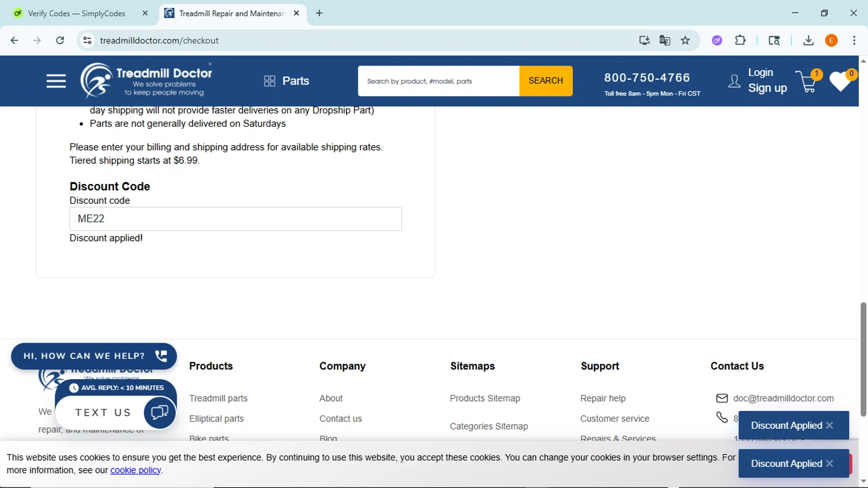
Task: Click the Login link
Action: 760,72
